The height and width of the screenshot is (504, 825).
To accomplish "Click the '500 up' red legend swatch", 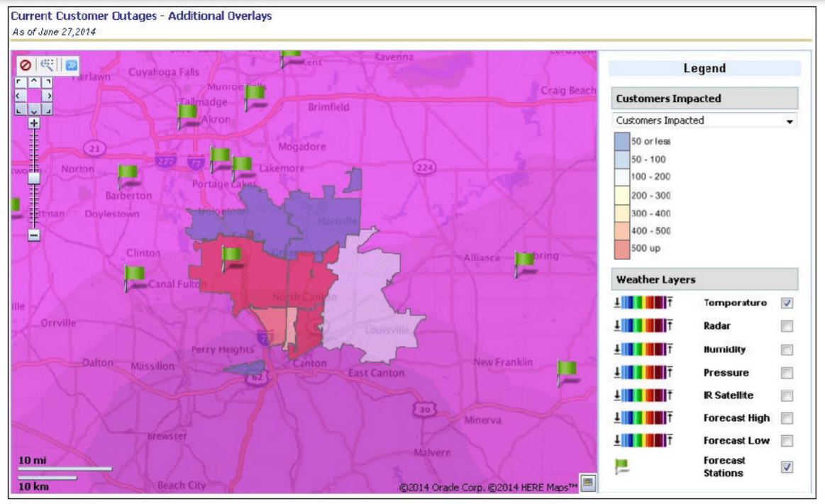I will point(621,248).
